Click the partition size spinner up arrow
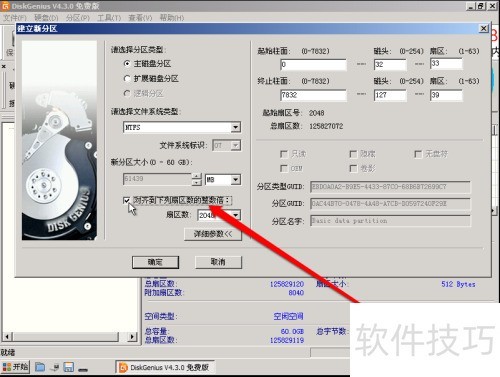 (197, 176)
